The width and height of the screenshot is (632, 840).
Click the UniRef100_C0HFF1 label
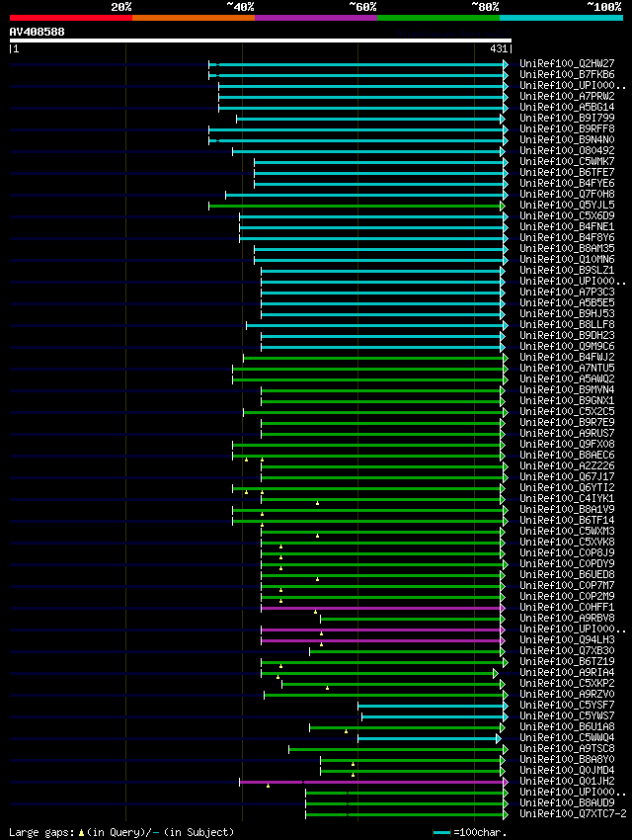pyautogui.click(x=567, y=607)
